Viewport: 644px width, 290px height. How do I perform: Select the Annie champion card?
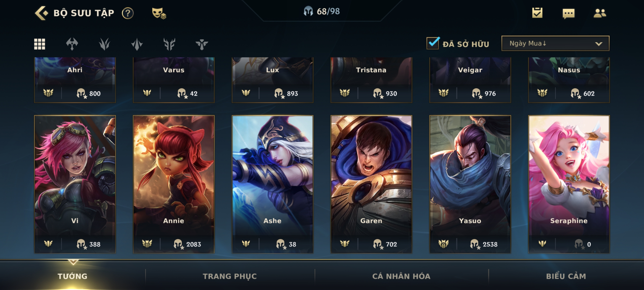(x=174, y=184)
